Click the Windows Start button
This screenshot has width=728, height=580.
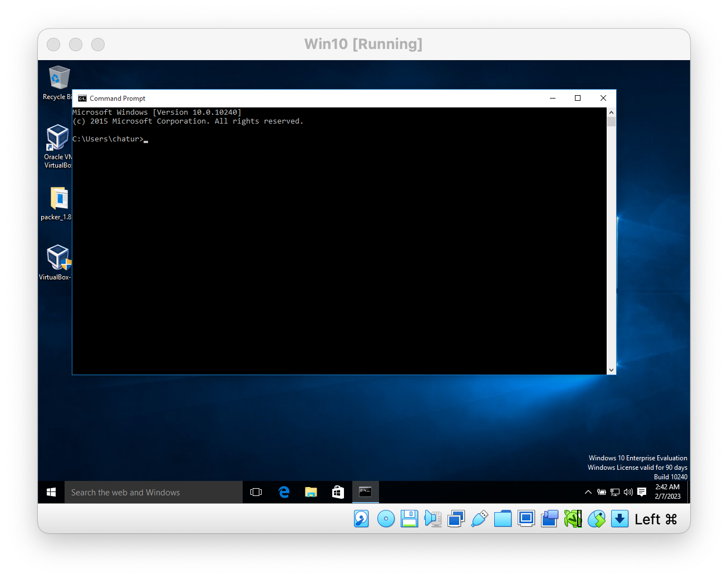51,492
